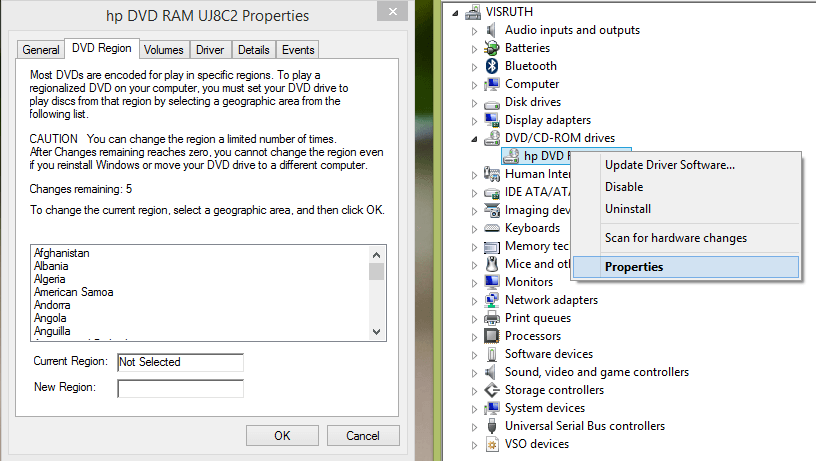Viewport: 816px width, 461px height.
Task: Click the Universal Serial Bus controllers icon
Action: click(x=492, y=426)
